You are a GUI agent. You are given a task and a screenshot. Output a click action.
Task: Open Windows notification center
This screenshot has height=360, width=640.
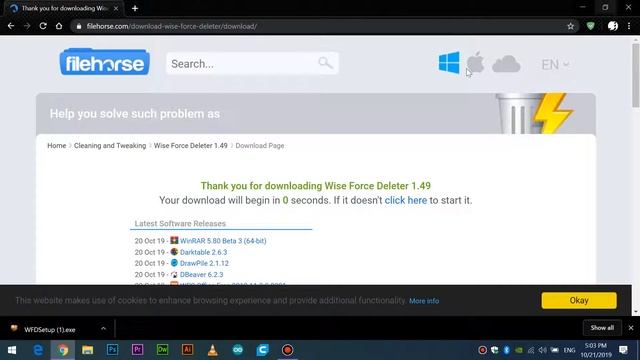tap(623, 350)
